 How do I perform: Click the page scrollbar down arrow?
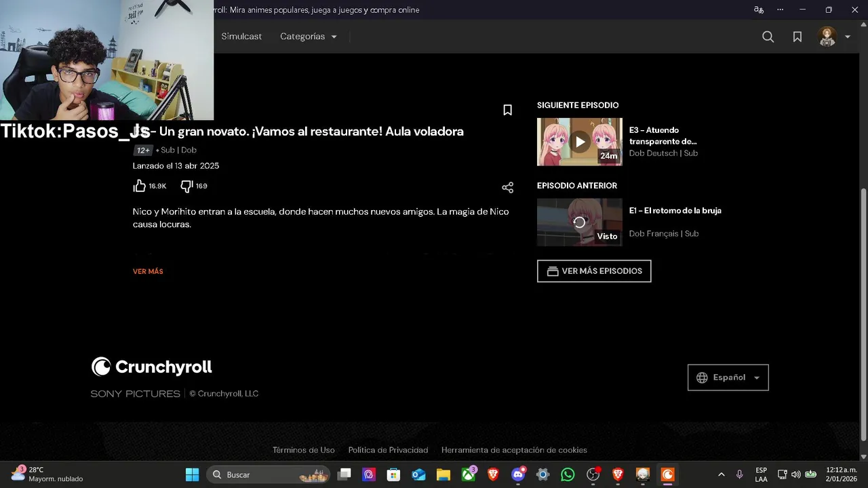pos(863,456)
